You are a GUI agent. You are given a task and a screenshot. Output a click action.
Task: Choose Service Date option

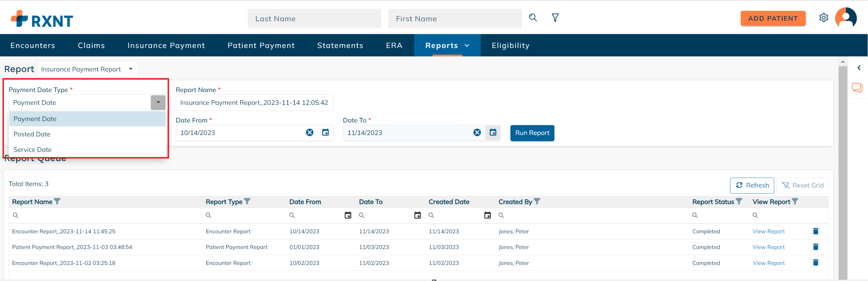pos(33,150)
